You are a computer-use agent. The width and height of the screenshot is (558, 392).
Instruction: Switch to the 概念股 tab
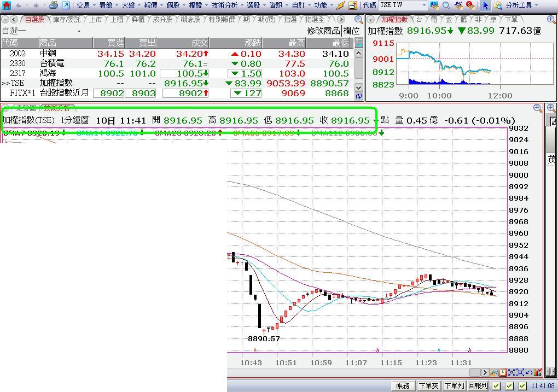[190, 20]
